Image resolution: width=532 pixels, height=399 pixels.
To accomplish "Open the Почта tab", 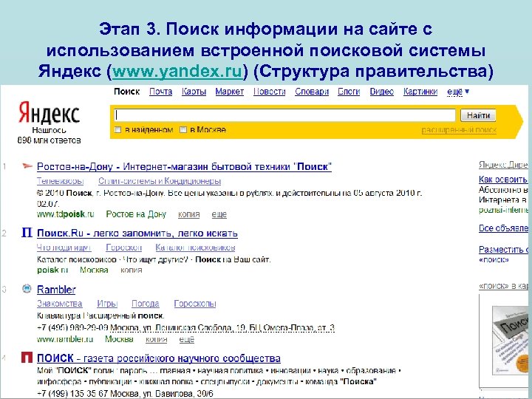I will (x=161, y=92).
